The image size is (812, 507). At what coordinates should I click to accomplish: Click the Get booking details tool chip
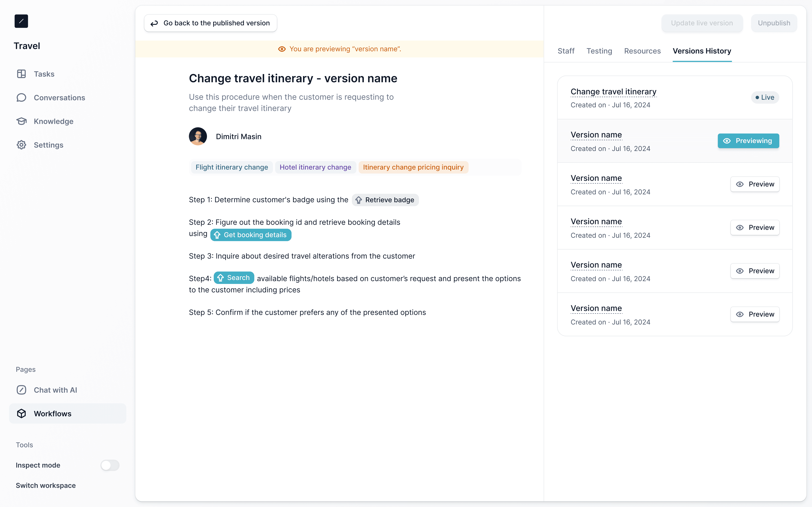click(x=251, y=235)
